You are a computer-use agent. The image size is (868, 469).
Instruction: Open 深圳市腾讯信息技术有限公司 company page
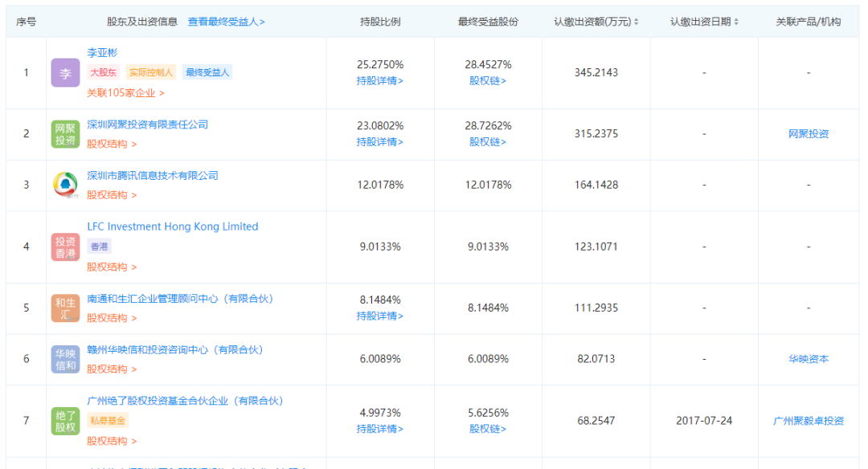pos(153,175)
